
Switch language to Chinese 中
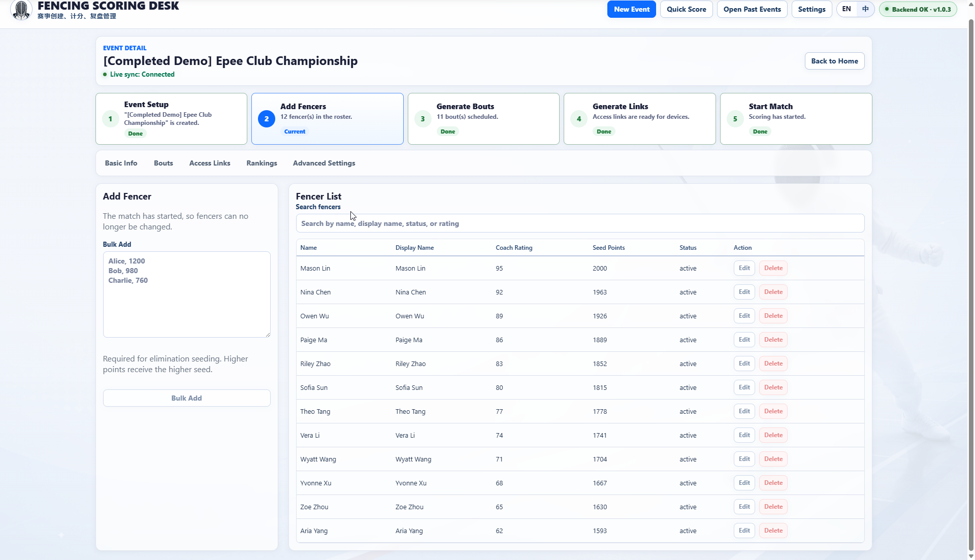click(x=865, y=9)
